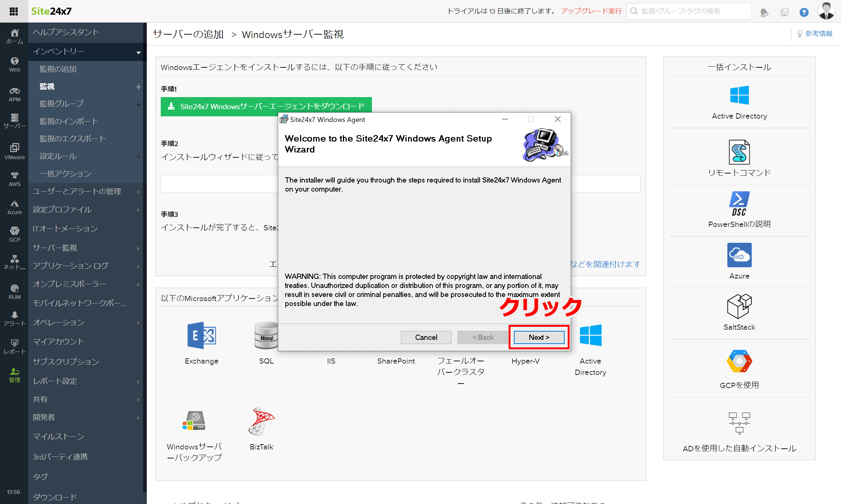This screenshot has height=504, width=841.
Task: Focus the 監視/グループ/タグの検索 search field
Action: tap(689, 11)
